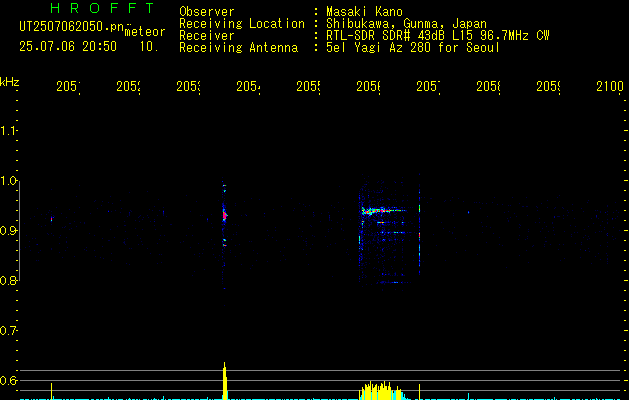Select '5el Yagi Az 280 for Seoul' text

(413, 48)
